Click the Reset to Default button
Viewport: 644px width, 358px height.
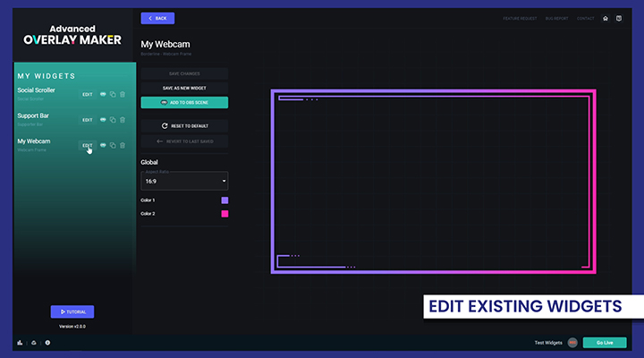[x=184, y=126]
